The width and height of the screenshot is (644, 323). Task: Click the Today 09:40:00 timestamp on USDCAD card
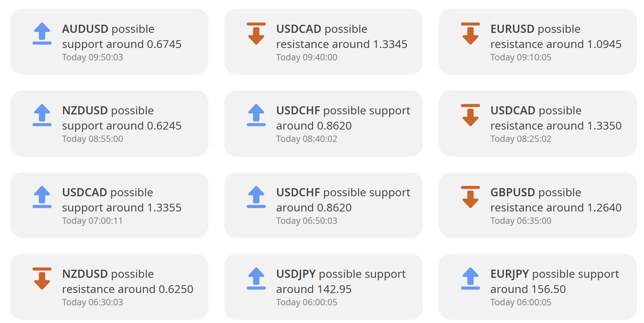coord(307,57)
